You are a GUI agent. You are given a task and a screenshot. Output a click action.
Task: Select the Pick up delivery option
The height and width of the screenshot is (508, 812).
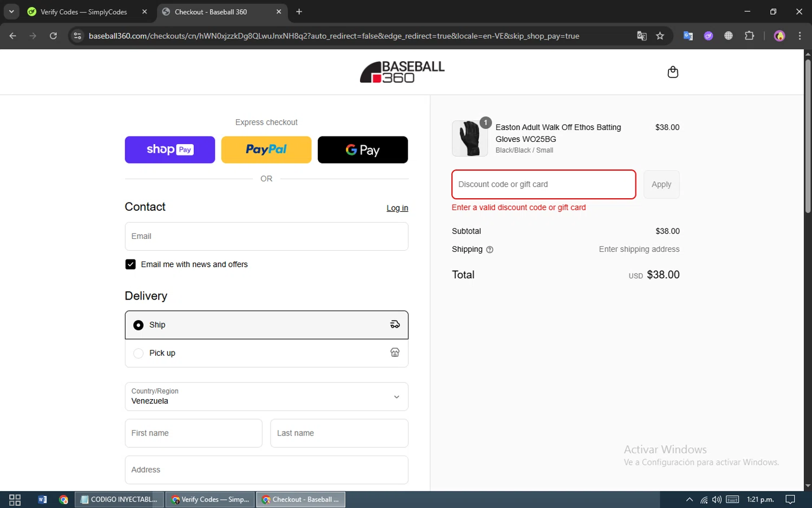[x=266, y=353]
